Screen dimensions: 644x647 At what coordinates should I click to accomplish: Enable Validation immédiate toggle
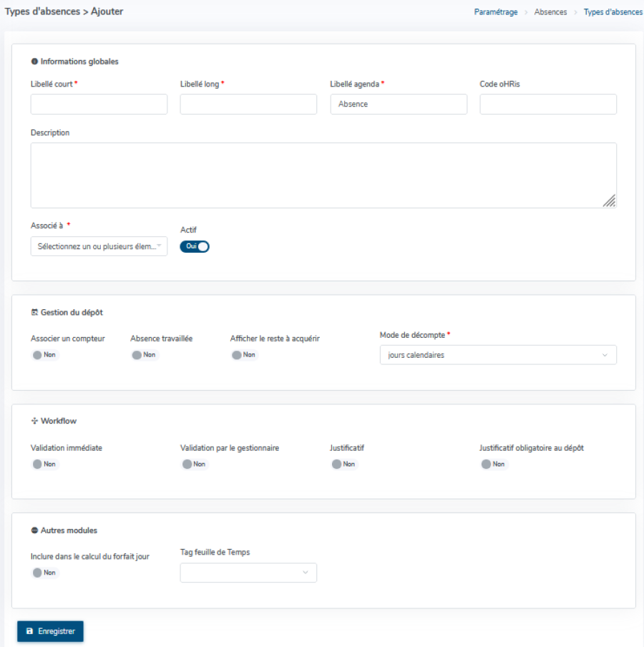[45, 464]
